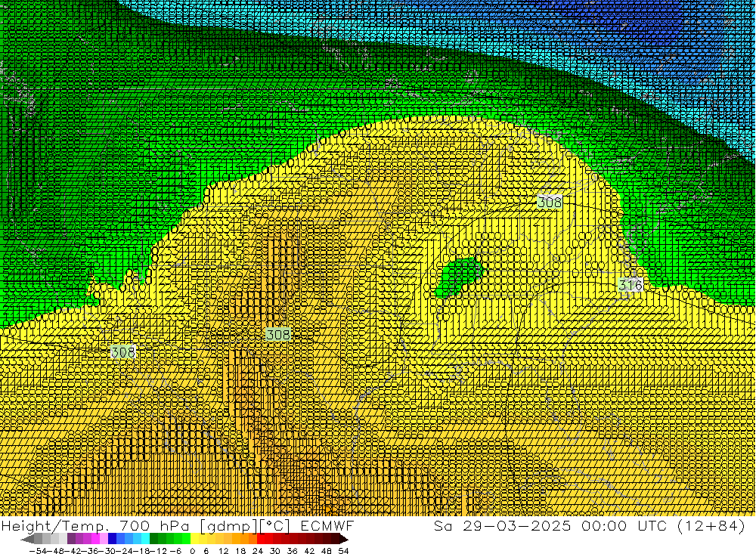This screenshot has width=756, height=554.
Task: Click the "Sa" weekday abbreviation
Action: 443,525
